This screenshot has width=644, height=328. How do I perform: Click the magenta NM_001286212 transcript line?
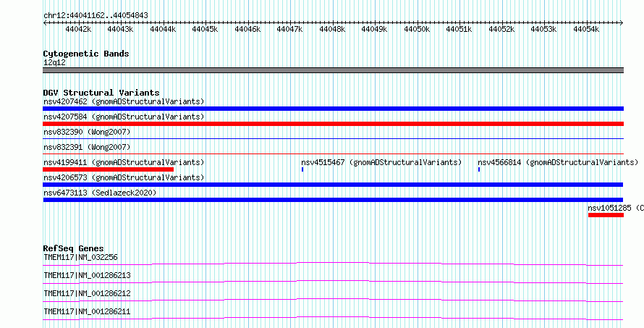(333, 300)
